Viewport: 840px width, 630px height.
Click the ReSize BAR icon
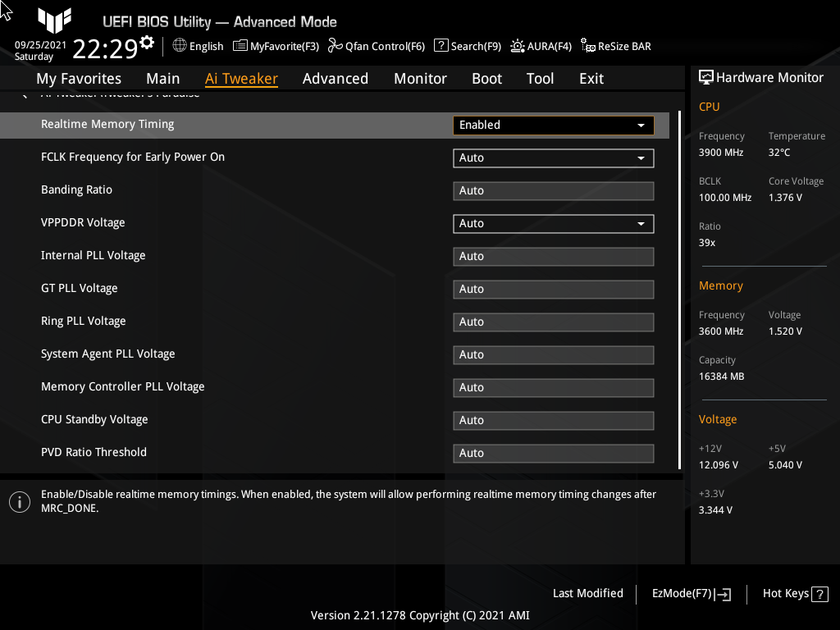[x=587, y=46]
